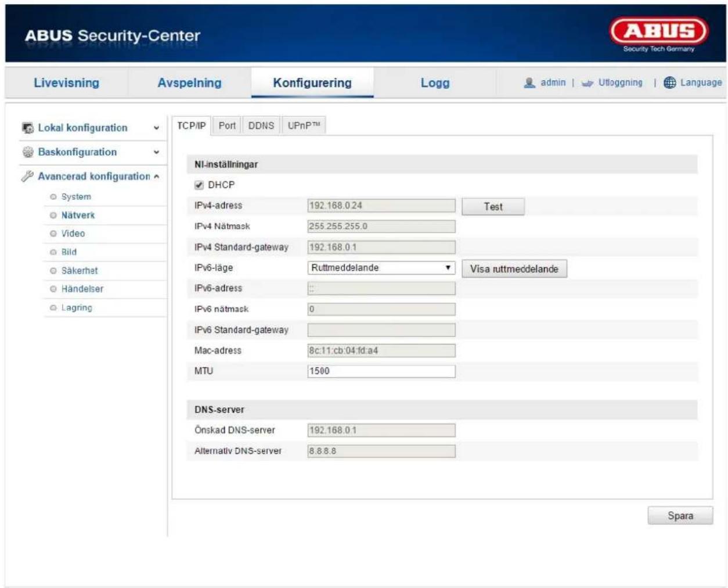Click the Önskad DNS-server field
This screenshot has width=728, height=588.
(x=381, y=431)
